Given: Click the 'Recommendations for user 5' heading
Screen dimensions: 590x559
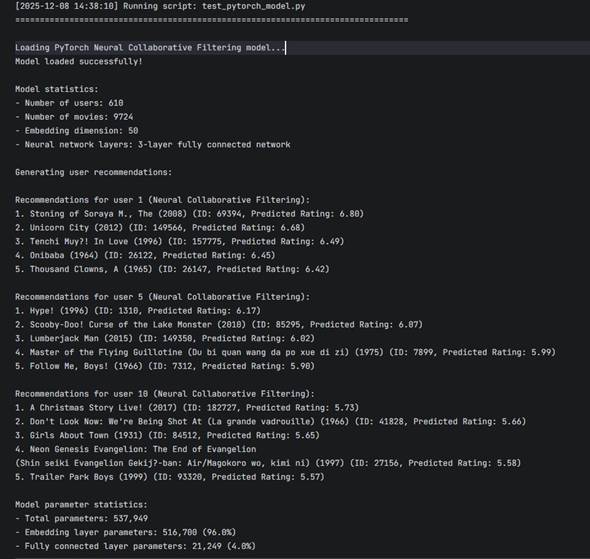Looking at the screenshot, I should point(163,297).
